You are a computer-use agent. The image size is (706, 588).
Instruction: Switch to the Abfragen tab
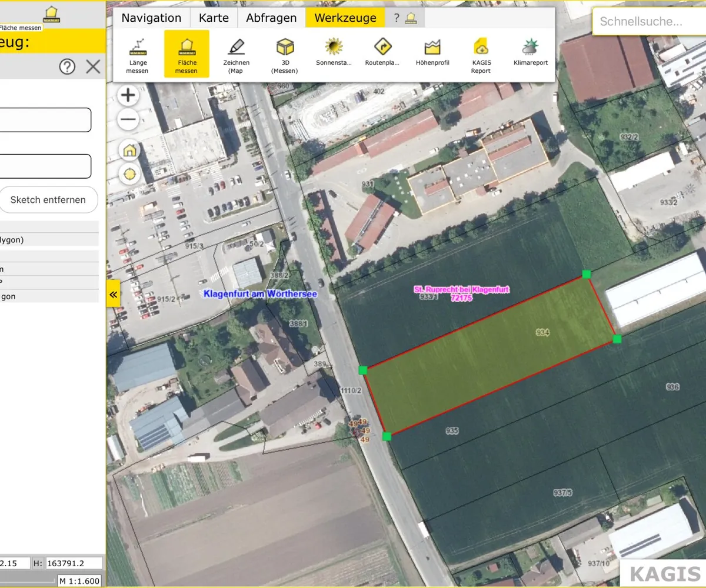coord(271,18)
